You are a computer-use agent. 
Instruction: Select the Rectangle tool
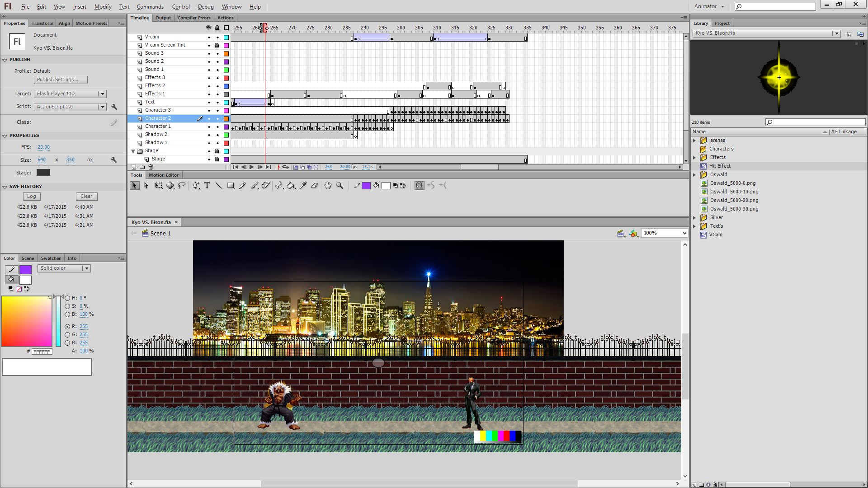click(231, 185)
